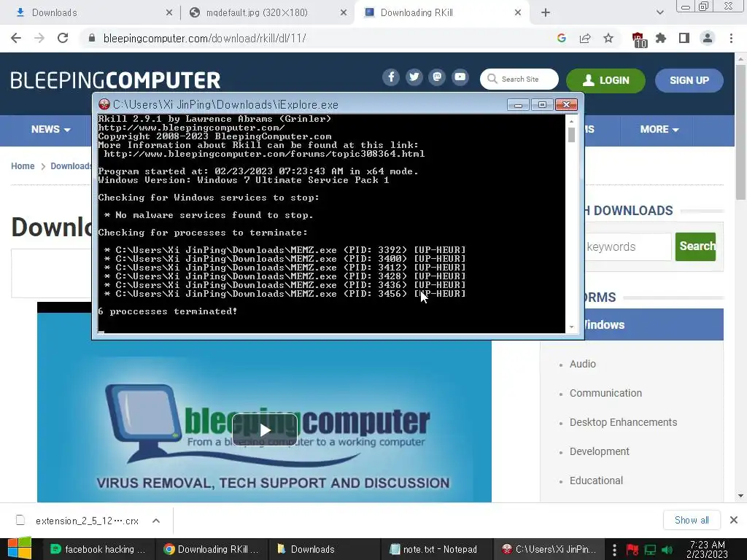This screenshot has width=747, height=560.
Task: Close the mqdefault.jpg tab
Action: point(344,13)
